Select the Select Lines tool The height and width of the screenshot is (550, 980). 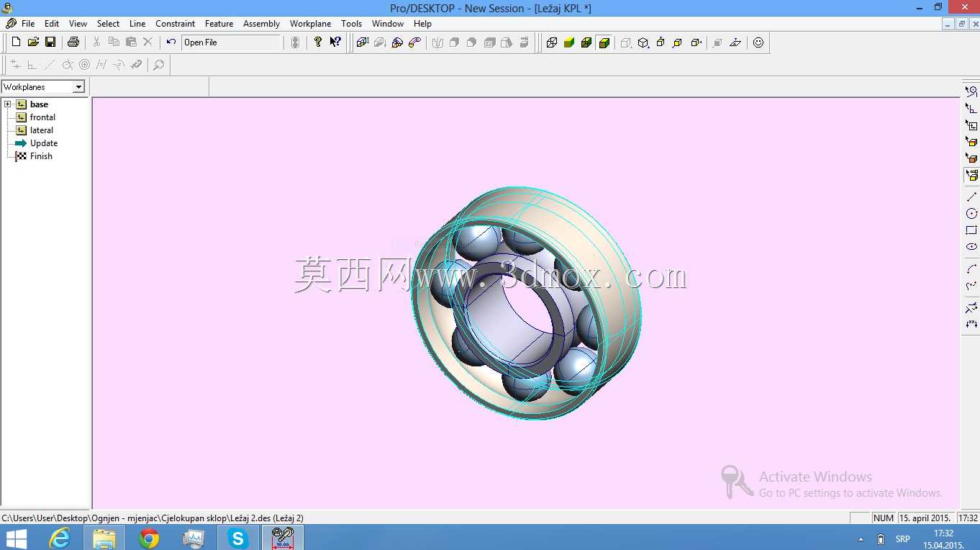tap(971, 91)
